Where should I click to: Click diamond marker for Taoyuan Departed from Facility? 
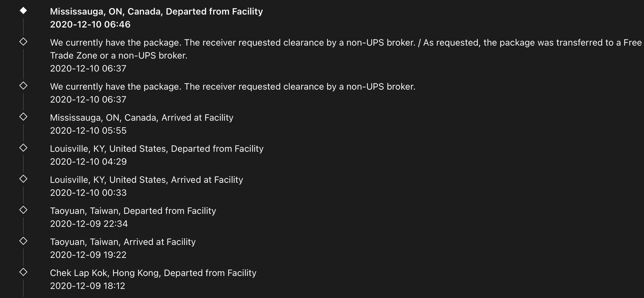[23, 210]
